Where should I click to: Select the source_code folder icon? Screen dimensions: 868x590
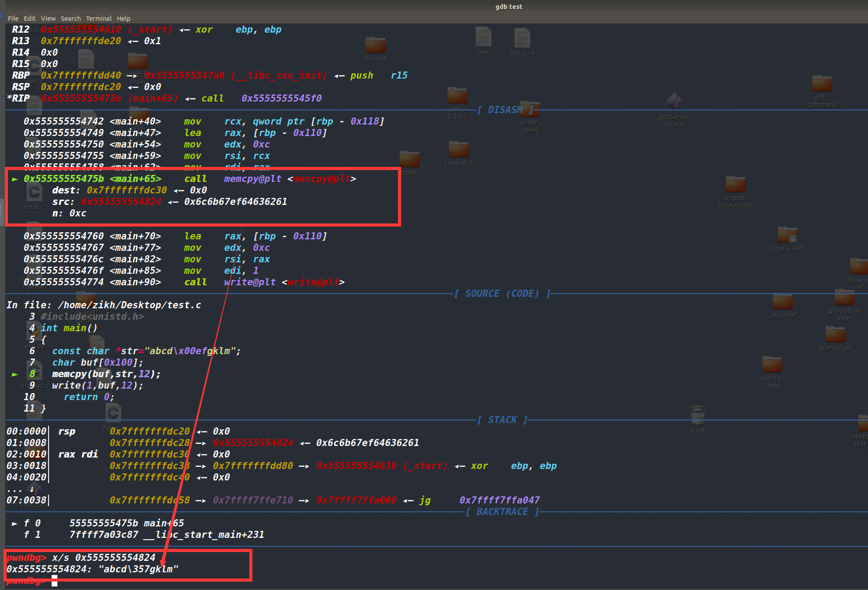point(772,372)
